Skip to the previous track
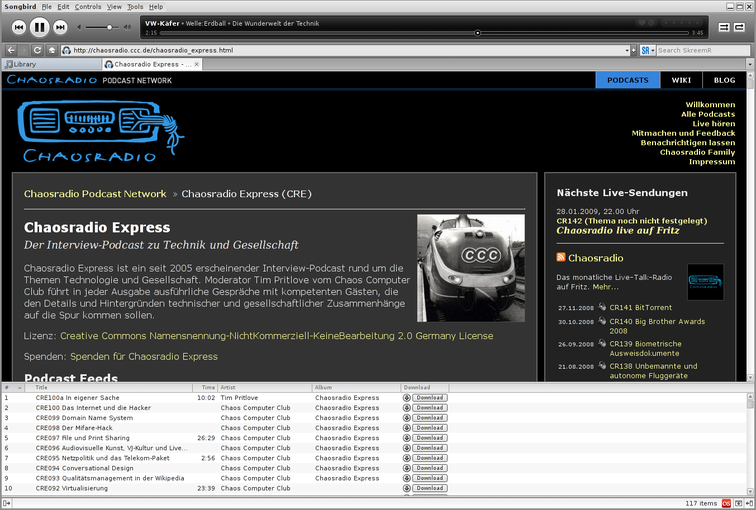Screen dimensions: 756x510 click(x=18, y=27)
